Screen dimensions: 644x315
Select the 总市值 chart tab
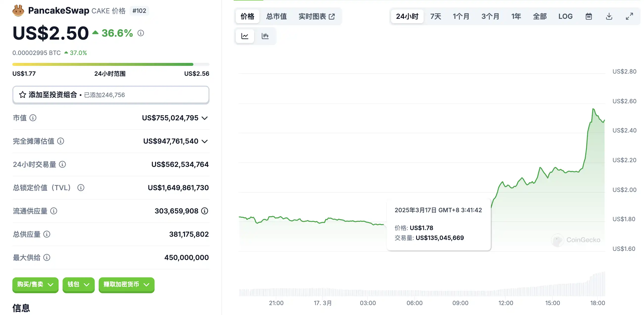pos(276,16)
